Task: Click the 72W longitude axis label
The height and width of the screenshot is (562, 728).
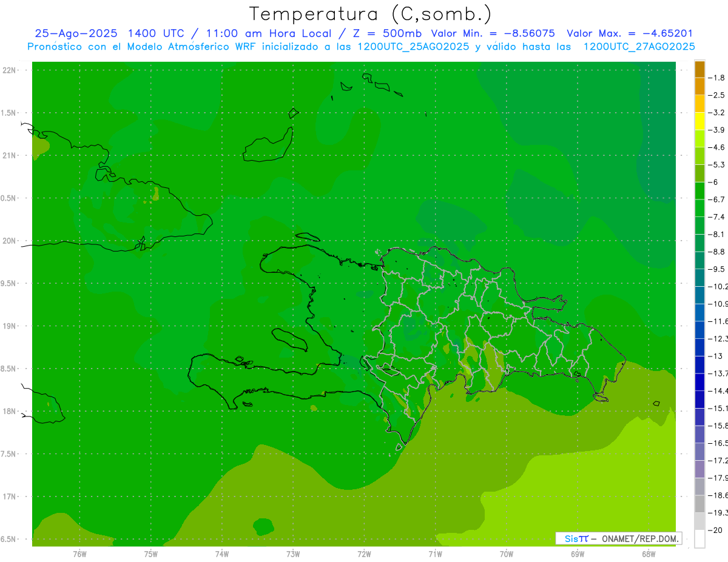Action: coord(364,554)
